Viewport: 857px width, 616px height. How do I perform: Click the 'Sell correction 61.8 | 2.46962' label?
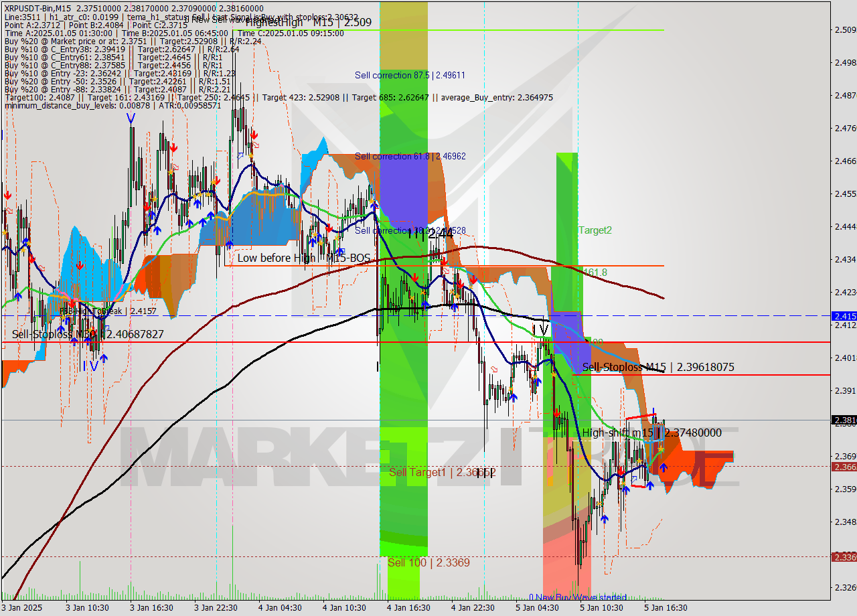(x=410, y=156)
